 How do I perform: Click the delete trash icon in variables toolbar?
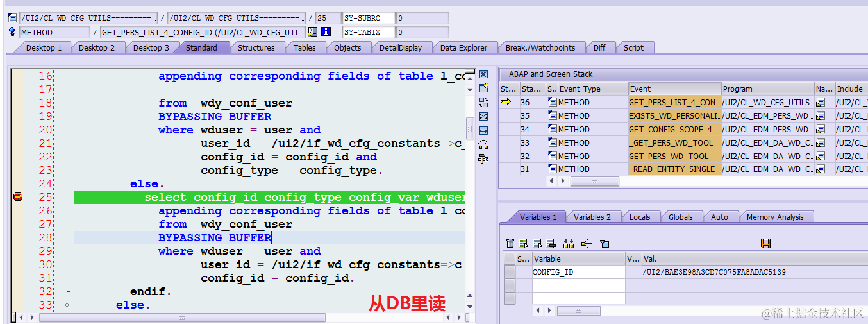[510, 243]
